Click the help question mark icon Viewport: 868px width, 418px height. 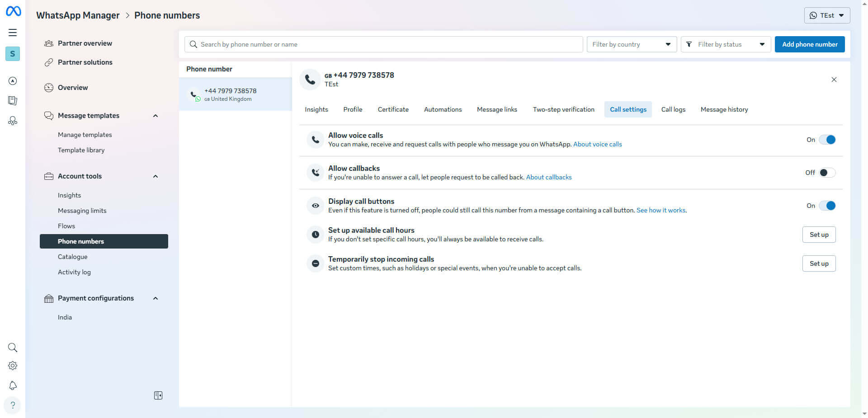tap(13, 405)
